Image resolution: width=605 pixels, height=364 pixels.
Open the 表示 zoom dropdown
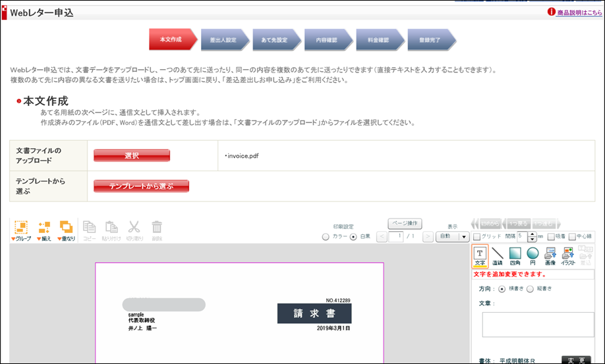click(452, 236)
